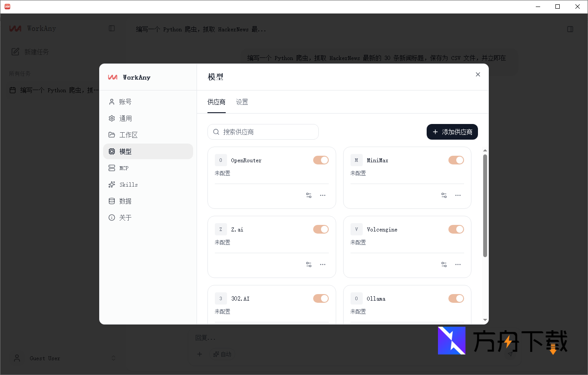Switch to the 设置 tab

pyautogui.click(x=242, y=102)
